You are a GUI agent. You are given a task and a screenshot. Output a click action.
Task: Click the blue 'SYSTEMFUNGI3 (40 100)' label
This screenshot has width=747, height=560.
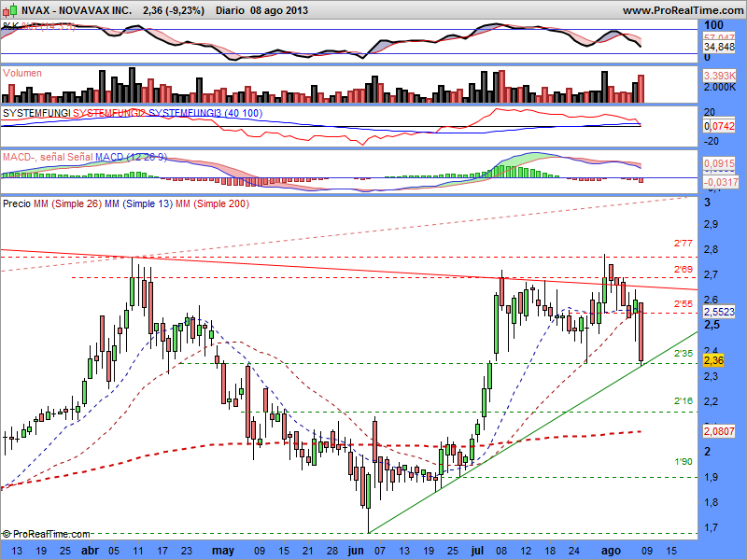[205, 113]
